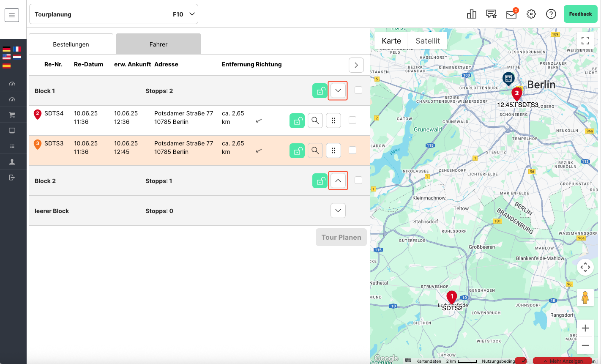Image resolution: width=601 pixels, height=364 pixels.
Task: Open the monitor icon in sidebar
Action: coord(12,131)
